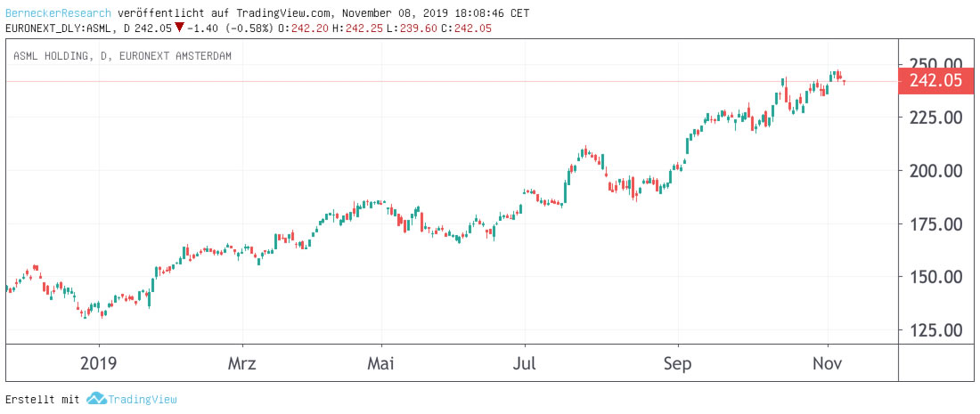Screen dimensions: 980x414
Task: Select the Sep label on time axis
Action: 678,362
